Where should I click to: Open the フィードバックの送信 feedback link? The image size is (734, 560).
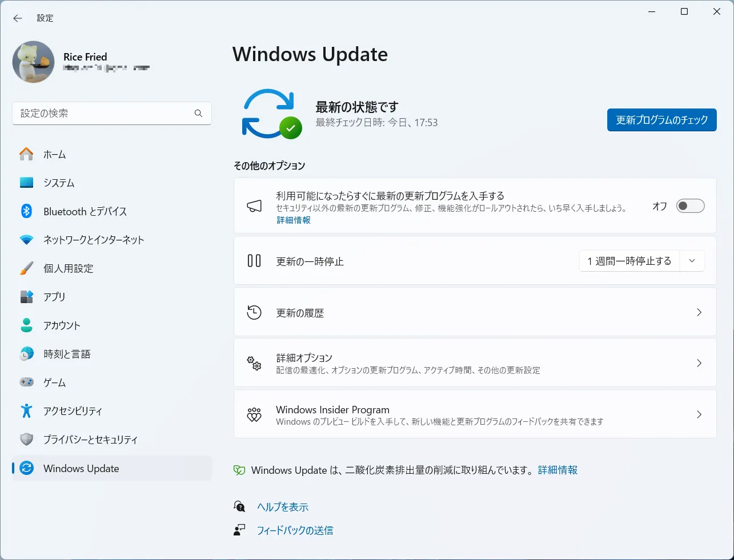[295, 530]
